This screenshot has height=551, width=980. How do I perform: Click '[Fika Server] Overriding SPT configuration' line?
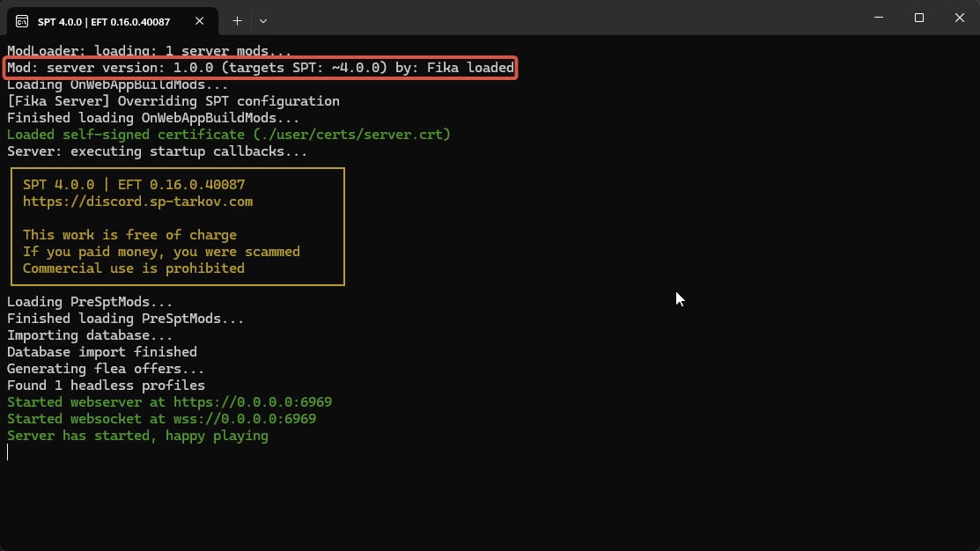[x=173, y=101]
